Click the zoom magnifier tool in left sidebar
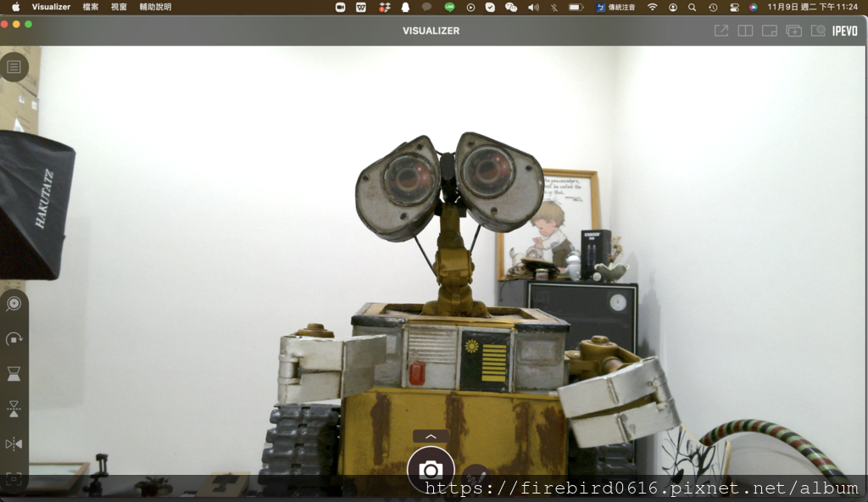Screen dimensions: 868x502 [x=14, y=304]
